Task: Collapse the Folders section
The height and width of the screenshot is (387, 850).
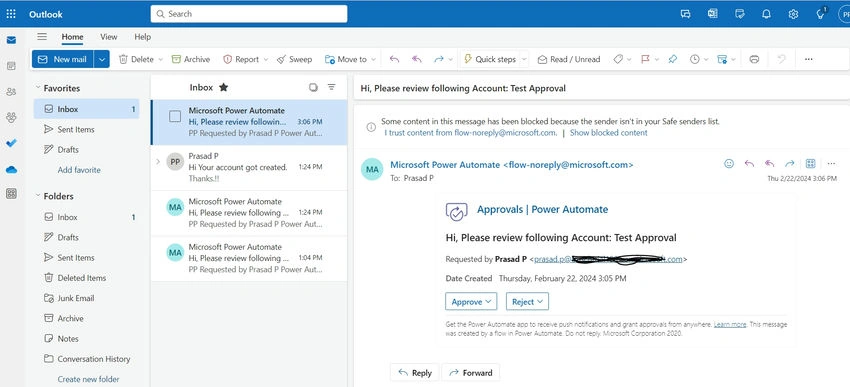Action: tap(38, 196)
